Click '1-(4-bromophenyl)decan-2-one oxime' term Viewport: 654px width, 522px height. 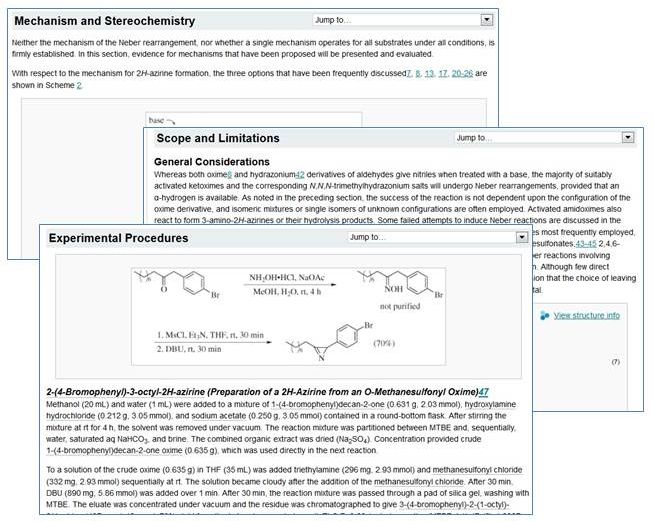pyautogui.click(x=114, y=450)
